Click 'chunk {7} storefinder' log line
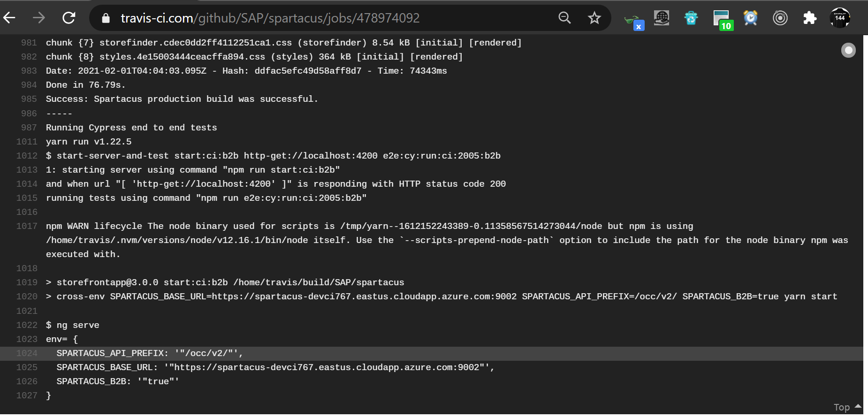Screen dimensions: 868x418 284,43
